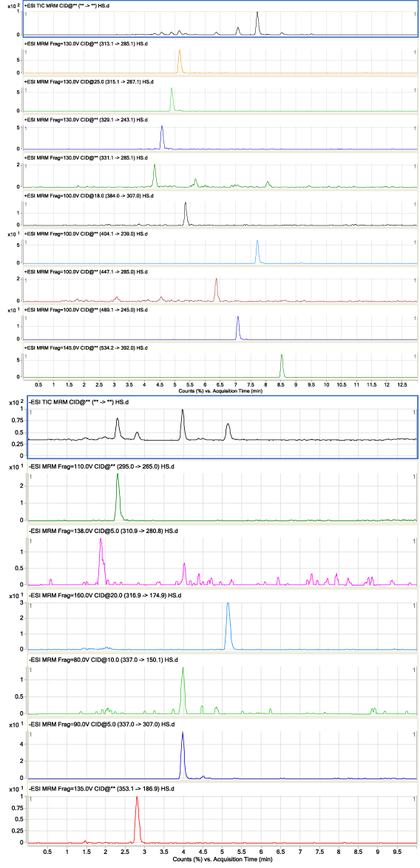The image size is (420, 868).
Task: Select the tallest magenta peak in the 310.9 -> 280.8 plot
Action: pyautogui.click(x=101, y=560)
